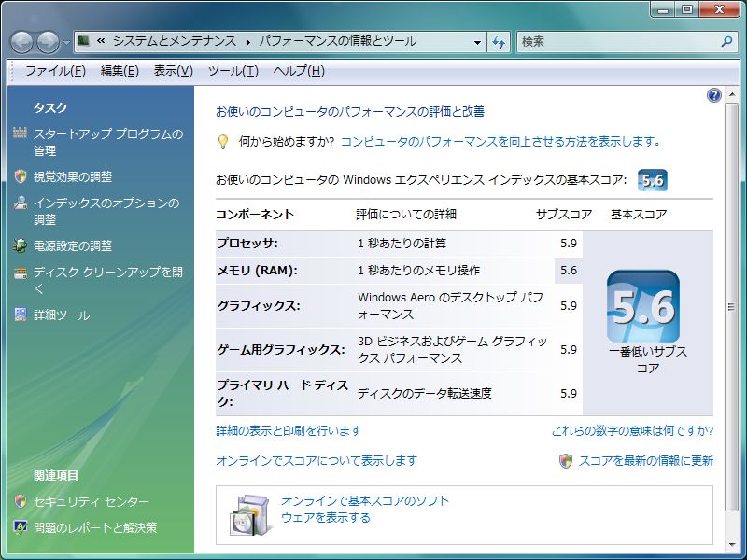Select the ゲーム用グラフィックス: row label
This screenshot has height=560, width=747.
click(x=281, y=349)
